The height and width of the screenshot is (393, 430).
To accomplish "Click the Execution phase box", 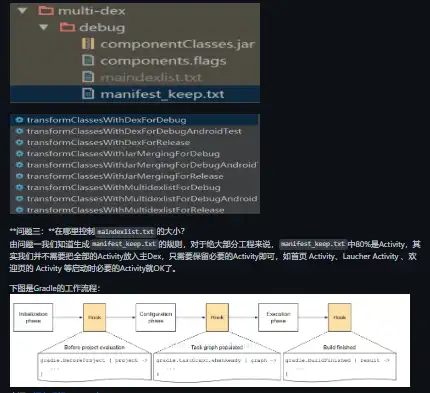I will (278, 317).
